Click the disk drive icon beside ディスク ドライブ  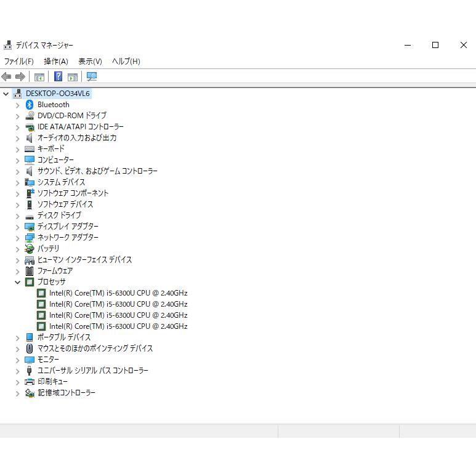[x=30, y=217]
